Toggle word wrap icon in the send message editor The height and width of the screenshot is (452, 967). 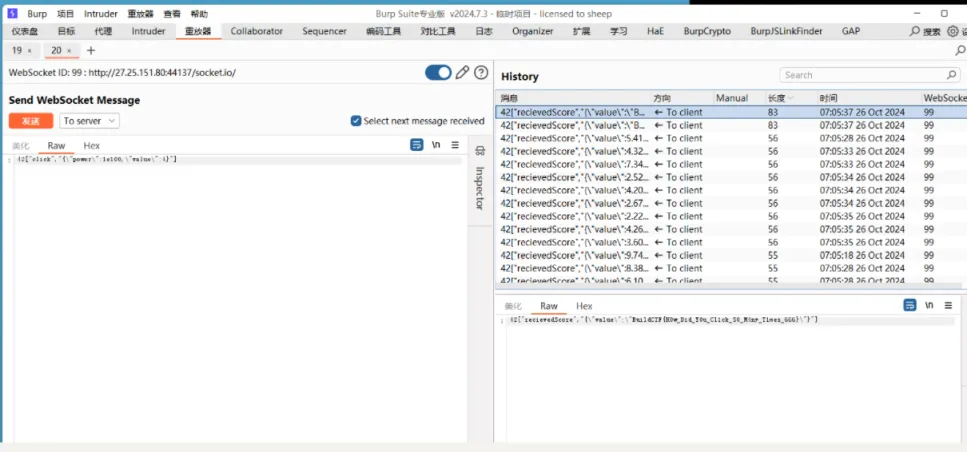coord(417,145)
